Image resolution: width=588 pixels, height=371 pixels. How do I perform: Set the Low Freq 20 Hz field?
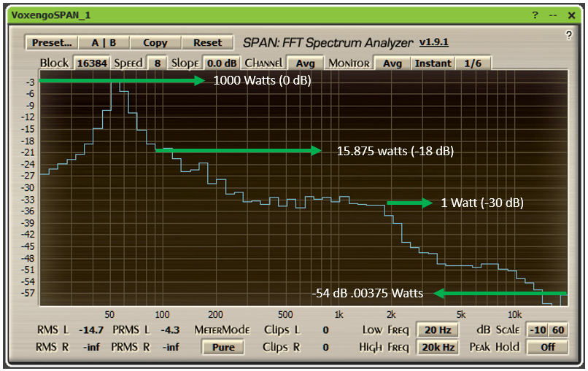(436, 330)
